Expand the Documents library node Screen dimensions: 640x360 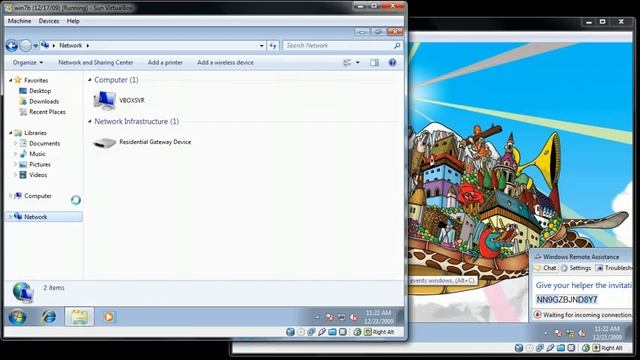click(x=15, y=143)
